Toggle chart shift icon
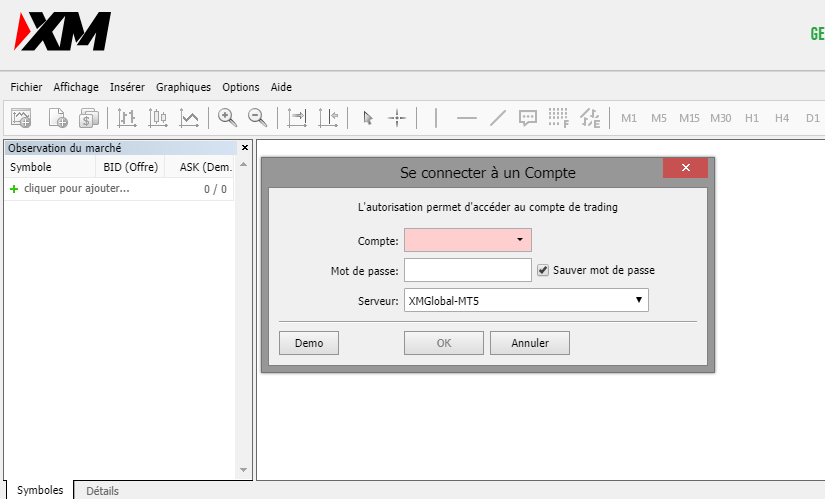The width and height of the screenshot is (825, 499). tap(328, 118)
